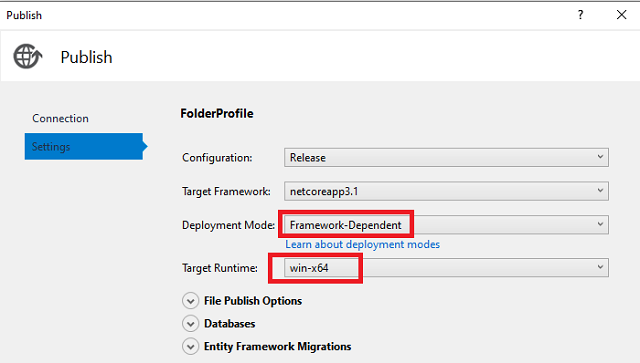Click the Target Framework: label

coord(226,192)
